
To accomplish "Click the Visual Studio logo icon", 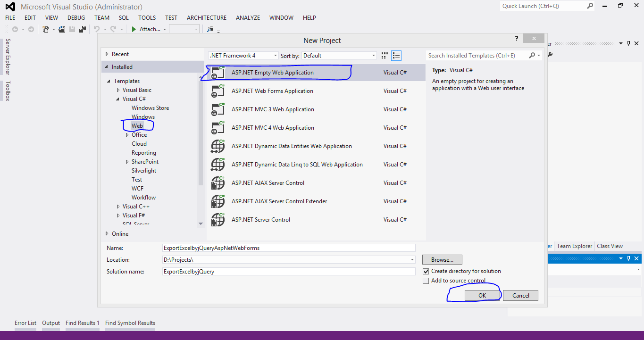I will 11,7.
